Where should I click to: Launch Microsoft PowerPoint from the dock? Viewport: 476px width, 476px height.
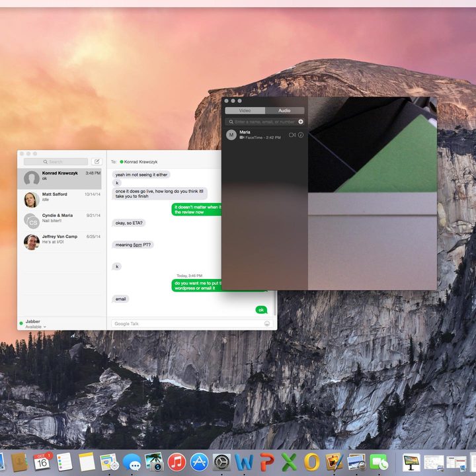pos(266,462)
